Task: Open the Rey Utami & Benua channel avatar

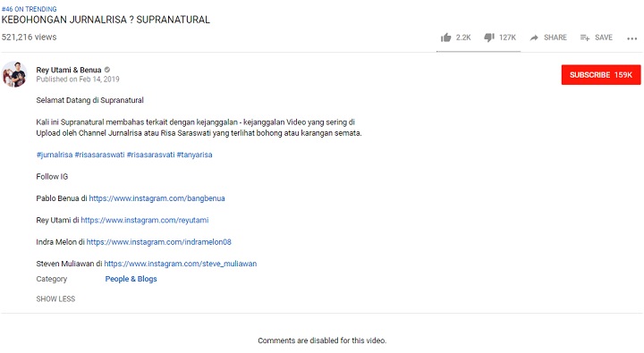Action: coord(14,74)
